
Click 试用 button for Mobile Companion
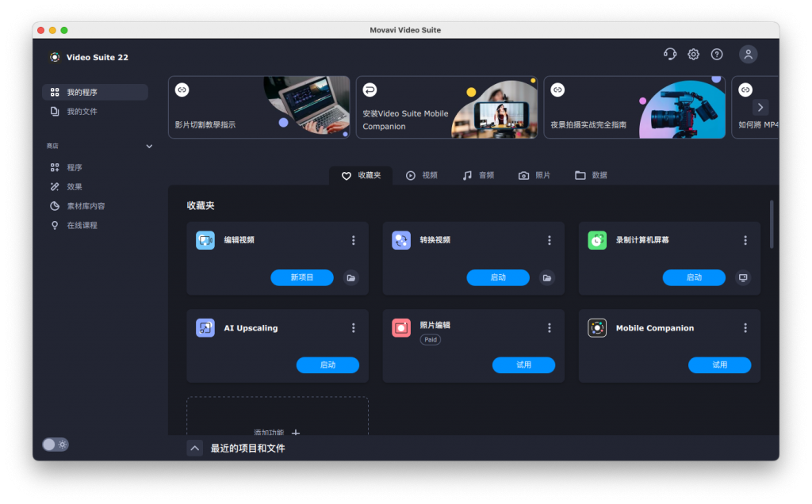pos(719,365)
